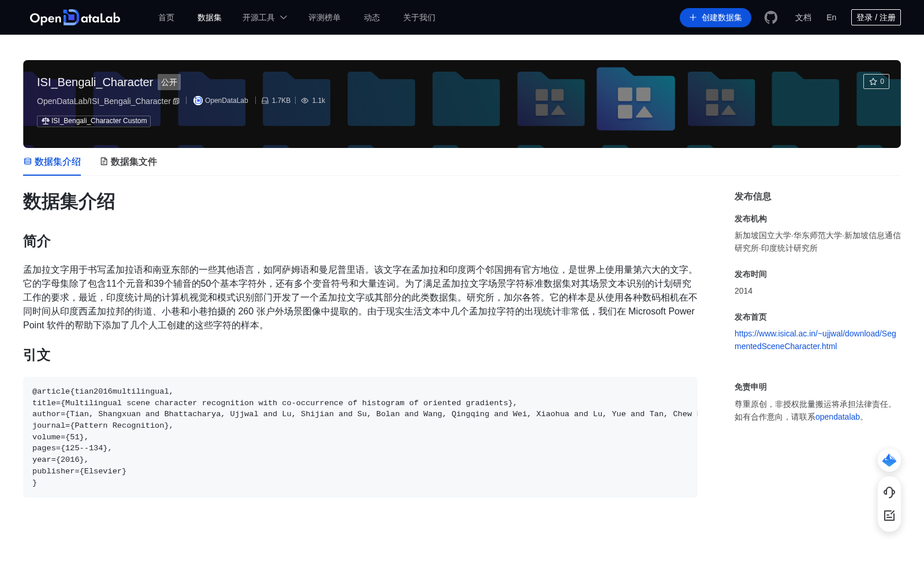Click the 简介 section heading

(37, 241)
